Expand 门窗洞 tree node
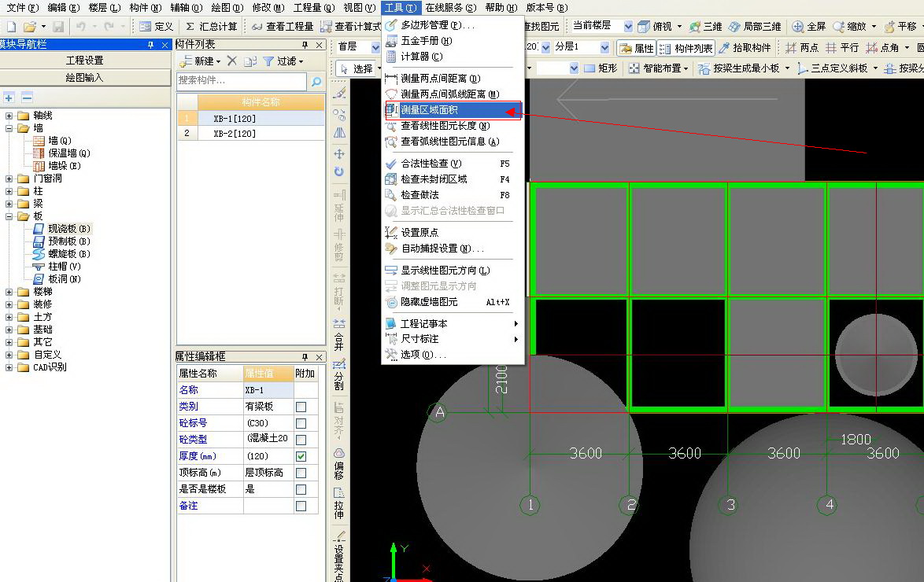 point(9,179)
